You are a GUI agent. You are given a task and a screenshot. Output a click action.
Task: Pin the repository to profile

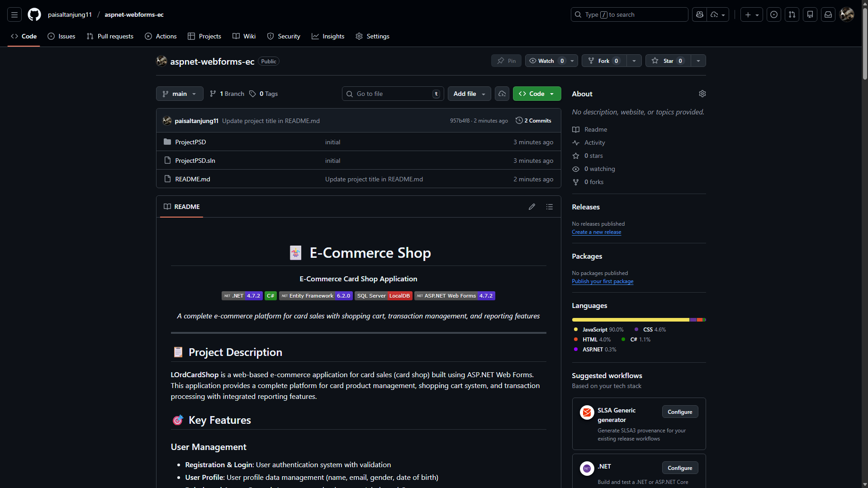506,61
